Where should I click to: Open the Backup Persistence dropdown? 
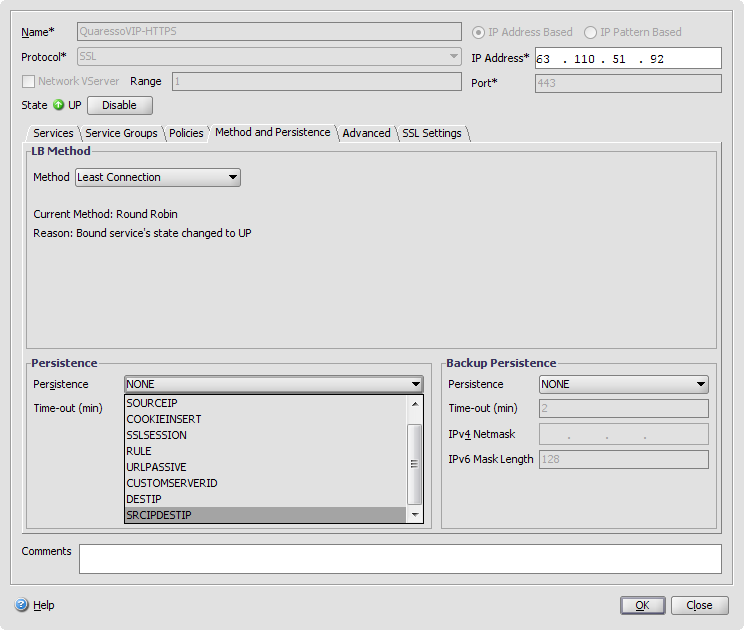pos(623,384)
